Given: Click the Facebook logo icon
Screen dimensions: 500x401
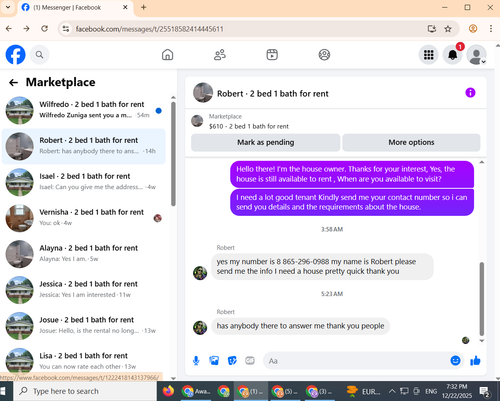Looking at the screenshot, I should [15, 55].
